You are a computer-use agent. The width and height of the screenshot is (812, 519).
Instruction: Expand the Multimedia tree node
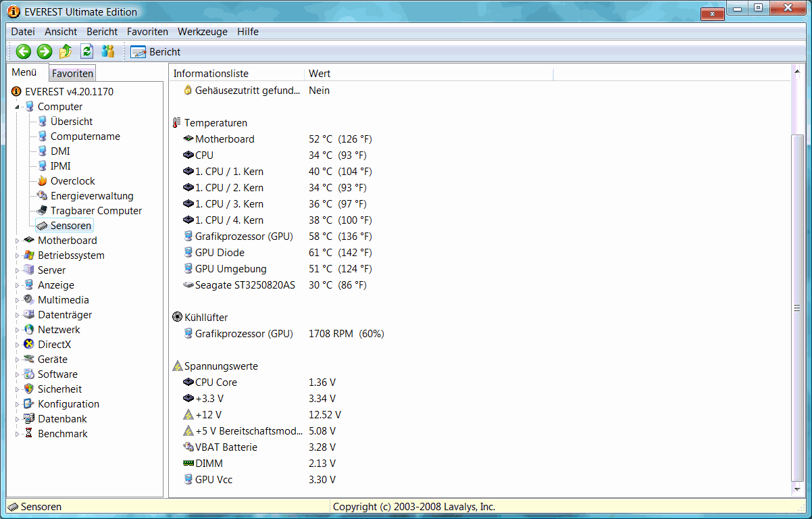[x=17, y=300]
